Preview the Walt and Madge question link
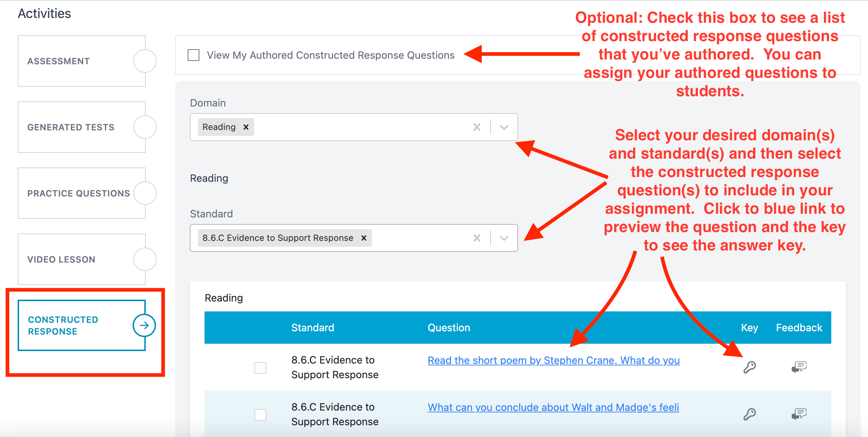This screenshot has height=437, width=868. point(553,407)
